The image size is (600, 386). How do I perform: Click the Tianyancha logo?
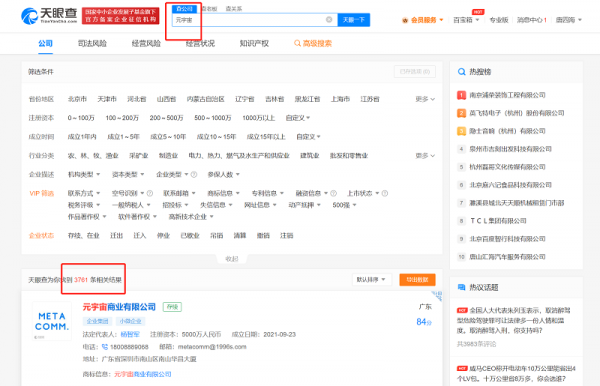49,16
